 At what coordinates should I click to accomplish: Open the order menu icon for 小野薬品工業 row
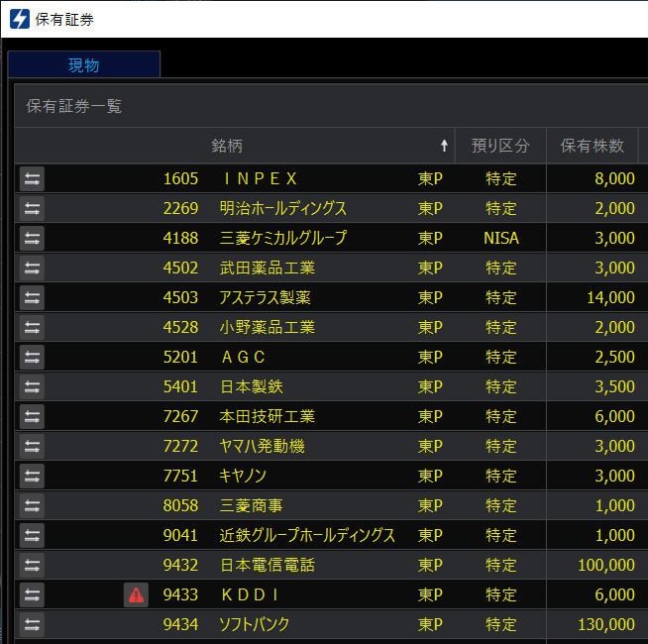tap(32, 328)
